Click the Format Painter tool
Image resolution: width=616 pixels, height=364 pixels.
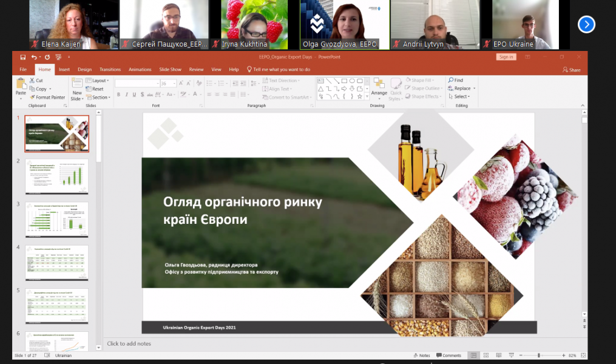[x=48, y=97]
